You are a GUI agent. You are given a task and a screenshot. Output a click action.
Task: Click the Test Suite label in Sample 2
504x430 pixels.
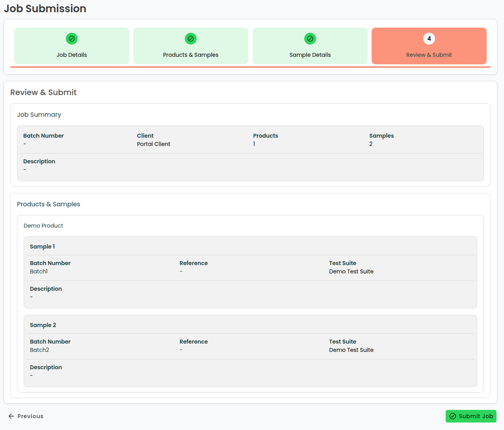click(x=342, y=342)
